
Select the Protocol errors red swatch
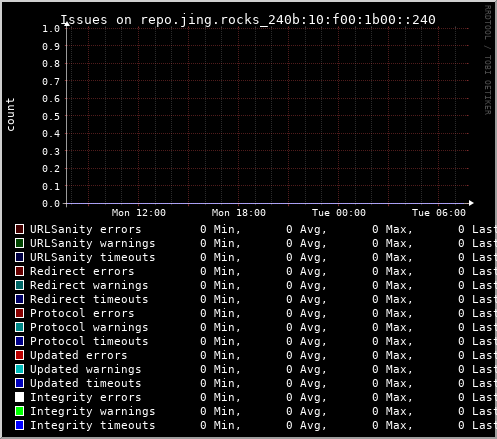tap(20, 313)
